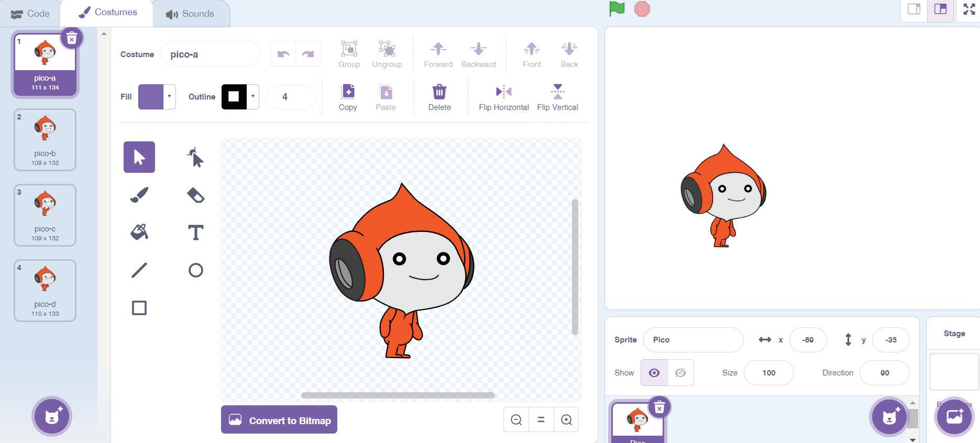Hide the Pico sprite
The image size is (980, 443).
pyautogui.click(x=680, y=373)
